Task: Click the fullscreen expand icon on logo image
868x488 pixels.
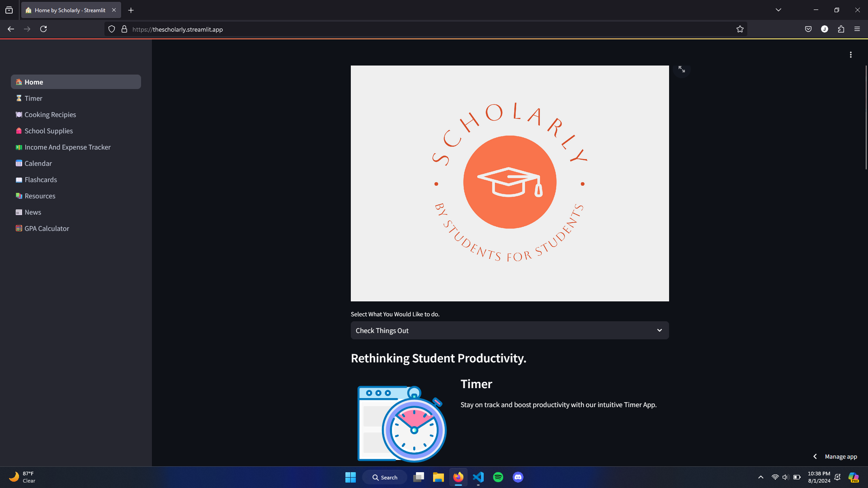Action: point(681,70)
